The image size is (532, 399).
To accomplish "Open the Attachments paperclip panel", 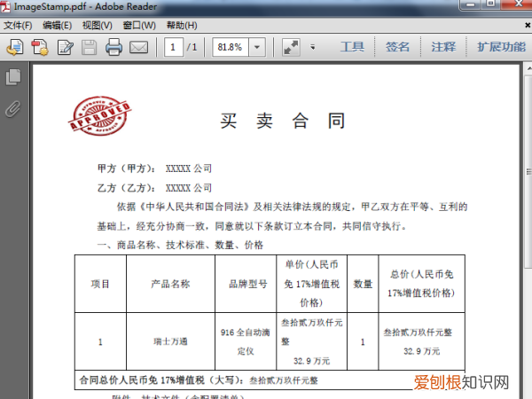I will 13,109.
